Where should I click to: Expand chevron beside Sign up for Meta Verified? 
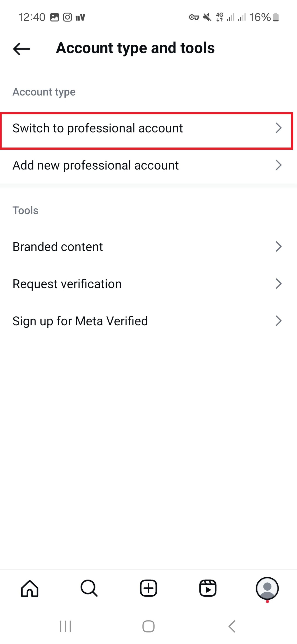click(x=279, y=321)
